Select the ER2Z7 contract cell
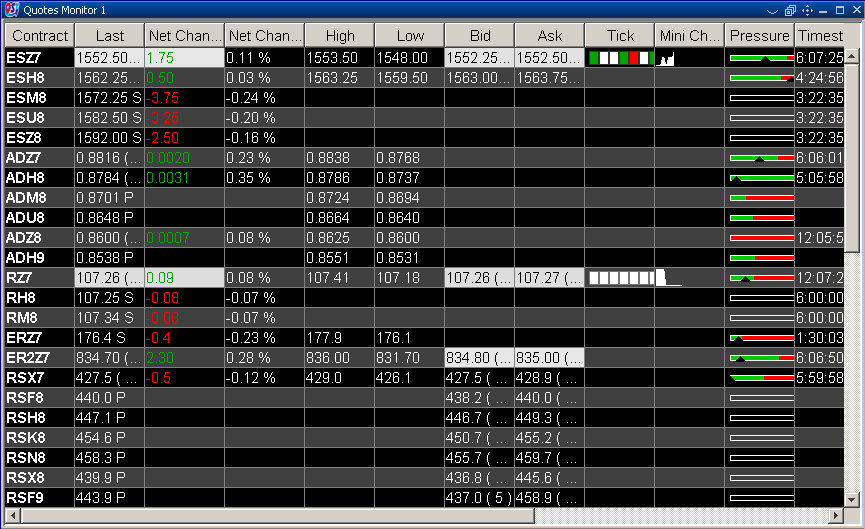Screen dimensions: 865x529 pyautogui.click(x=40, y=358)
